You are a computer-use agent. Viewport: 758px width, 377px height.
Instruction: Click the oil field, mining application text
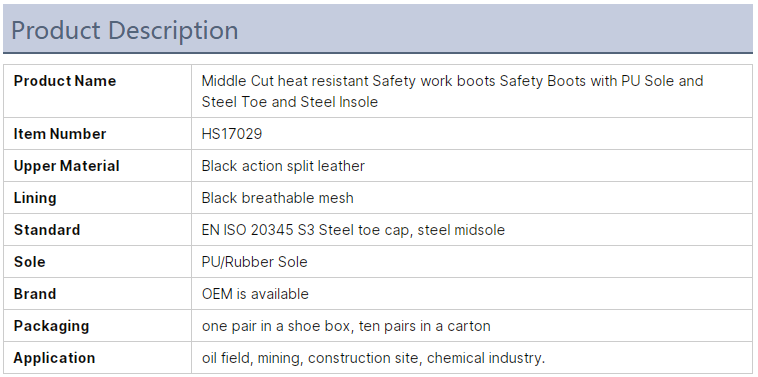(x=373, y=358)
